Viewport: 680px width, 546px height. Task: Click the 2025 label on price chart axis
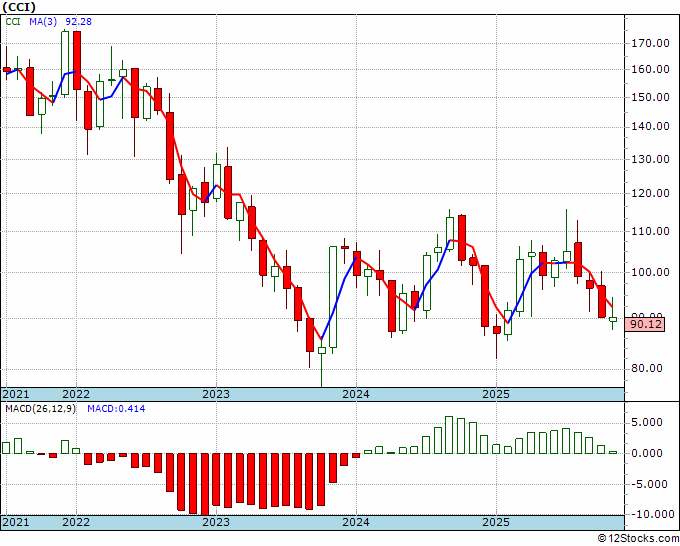[496, 394]
